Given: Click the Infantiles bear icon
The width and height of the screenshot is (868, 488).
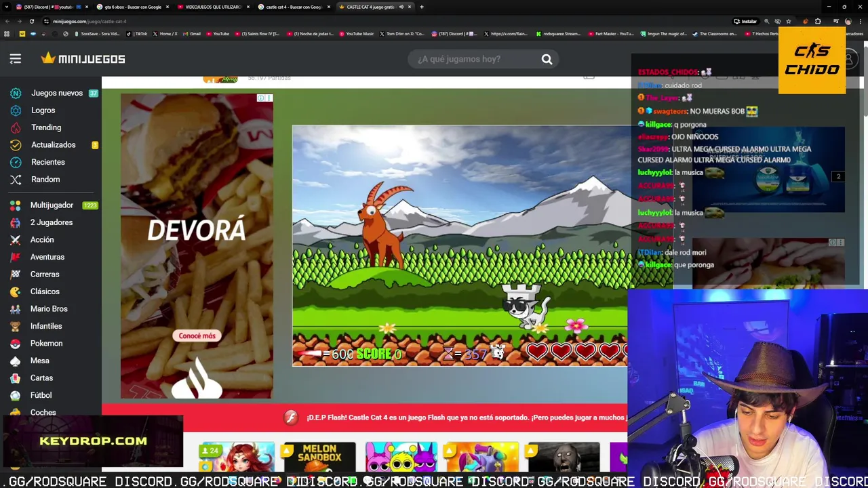Looking at the screenshot, I should (15, 326).
